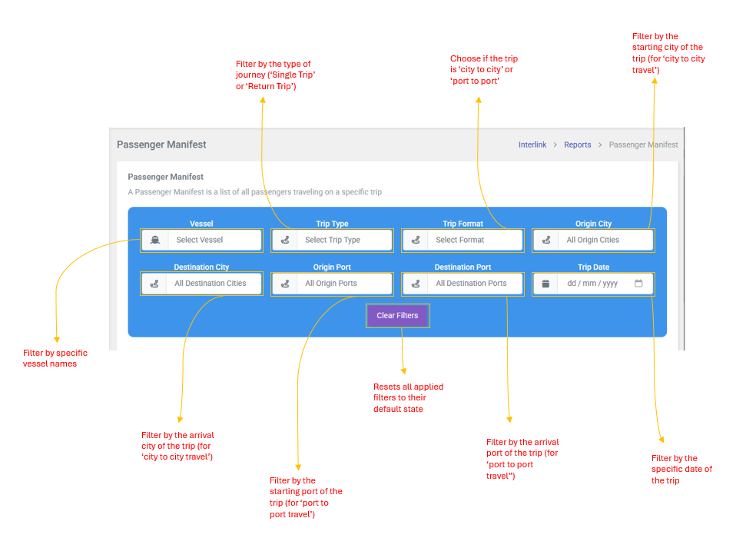Open the date picker calendar button
This screenshot has height=538, width=756.
(x=638, y=283)
